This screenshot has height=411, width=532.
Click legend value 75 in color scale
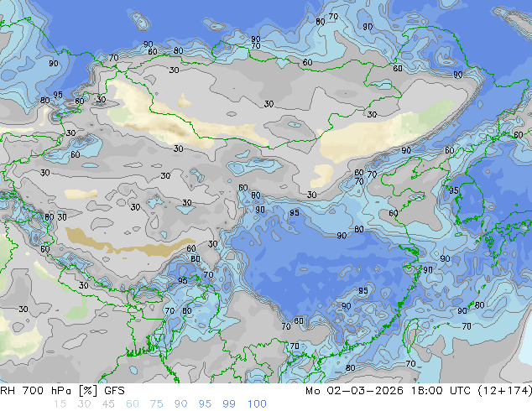point(156,404)
